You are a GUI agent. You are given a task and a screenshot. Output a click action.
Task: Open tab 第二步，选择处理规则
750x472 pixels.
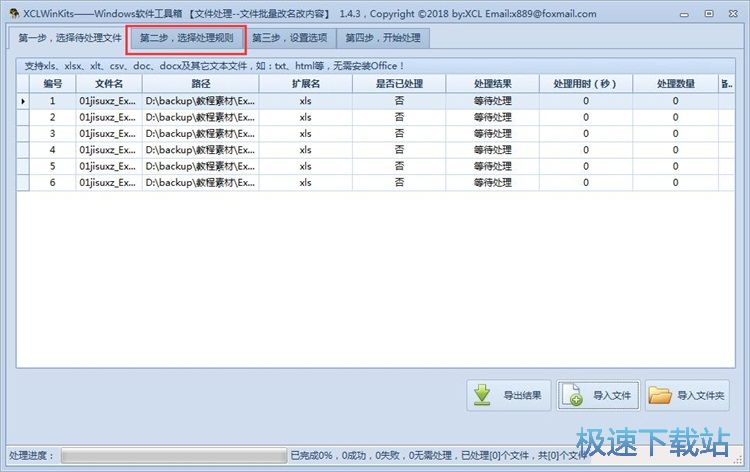pyautogui.click(x=186, y=38)
